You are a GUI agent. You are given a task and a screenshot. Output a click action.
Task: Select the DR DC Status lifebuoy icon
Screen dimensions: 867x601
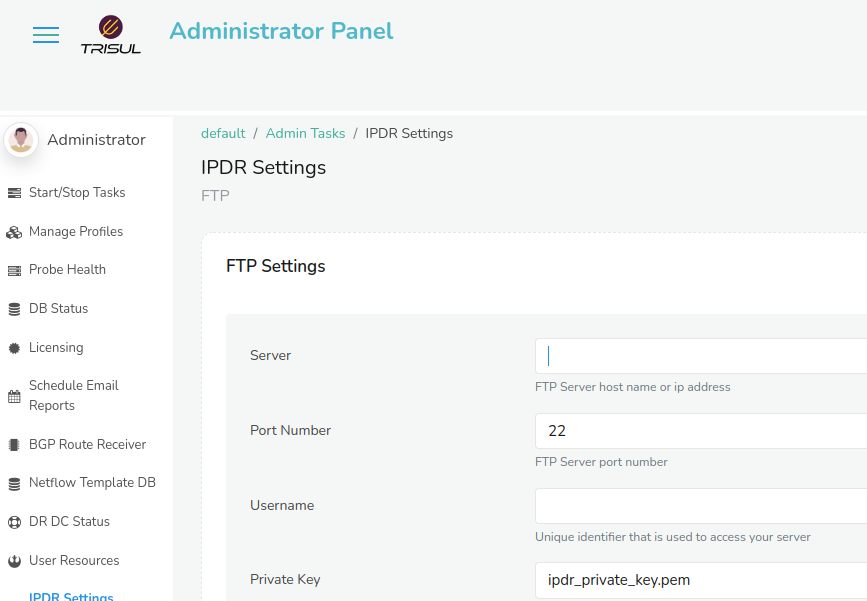point(14,522)
